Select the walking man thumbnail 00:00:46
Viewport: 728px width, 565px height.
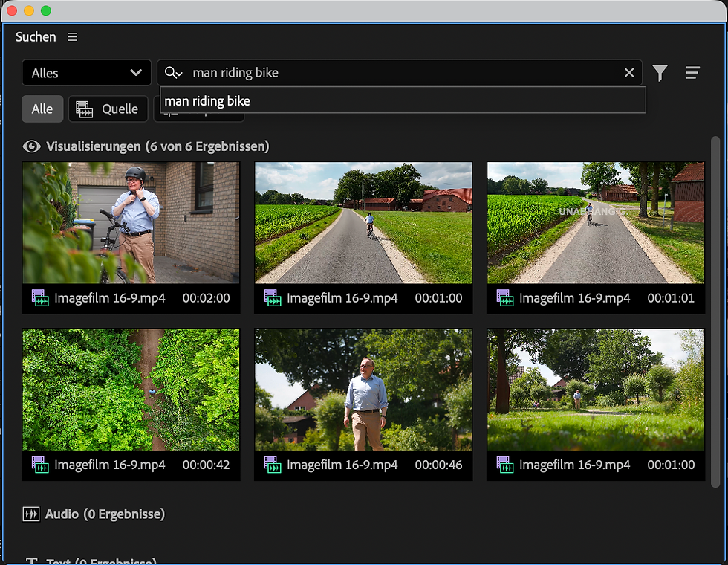click(x=363, y=390)
